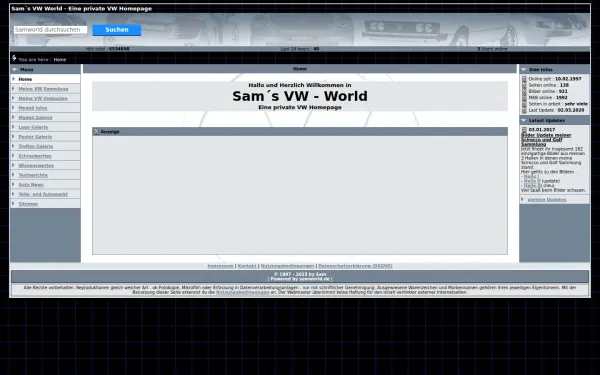600x375 pixels.
Task: Open Treffen Galerie in the menu
Action: pyautogui.click(x=36, y=146)
